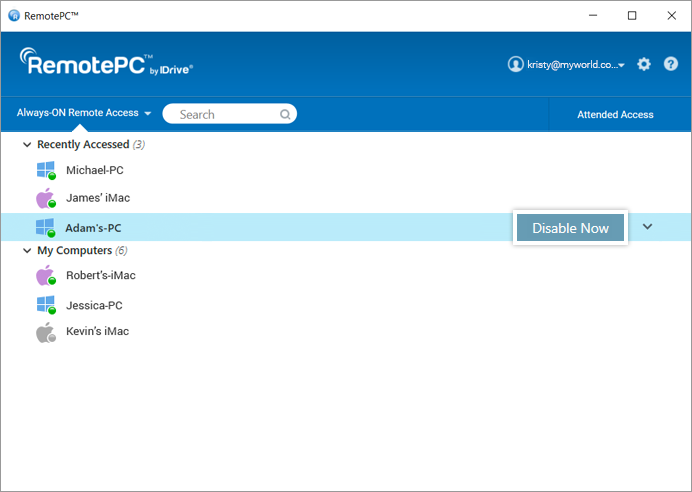692x492 pixels.
Task: Close the RemotePC window
Action: click(x=672, y=15)
